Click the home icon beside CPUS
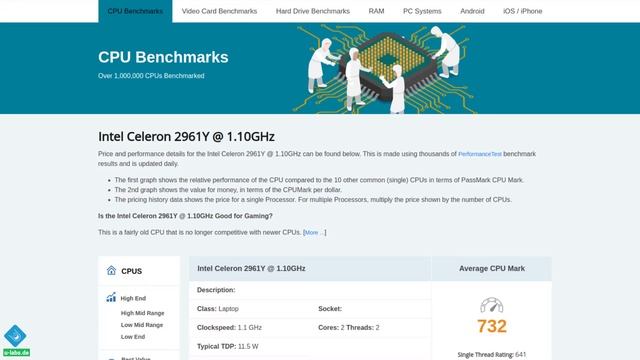 point(111,270)
